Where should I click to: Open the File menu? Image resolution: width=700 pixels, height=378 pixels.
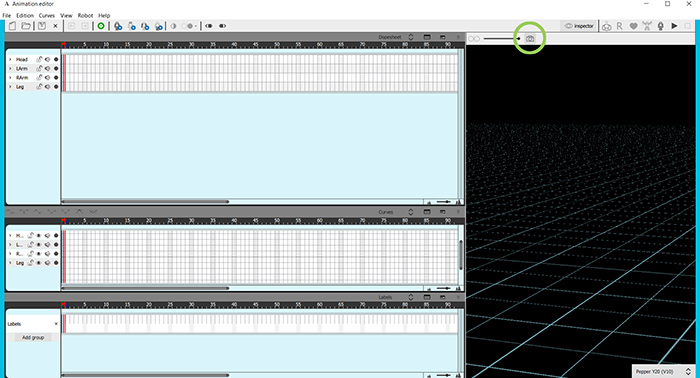click(7, 15)
